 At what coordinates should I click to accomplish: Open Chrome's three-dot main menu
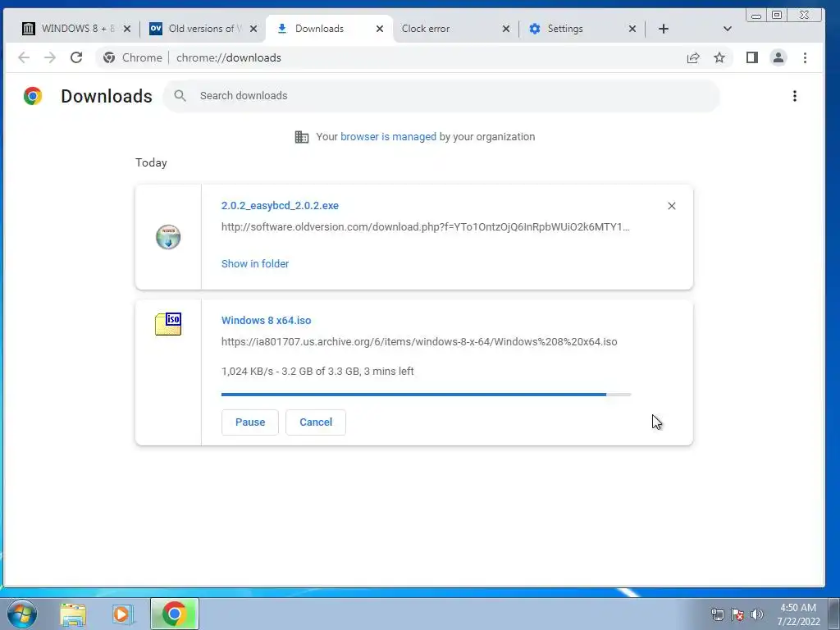tap(805, 57)
